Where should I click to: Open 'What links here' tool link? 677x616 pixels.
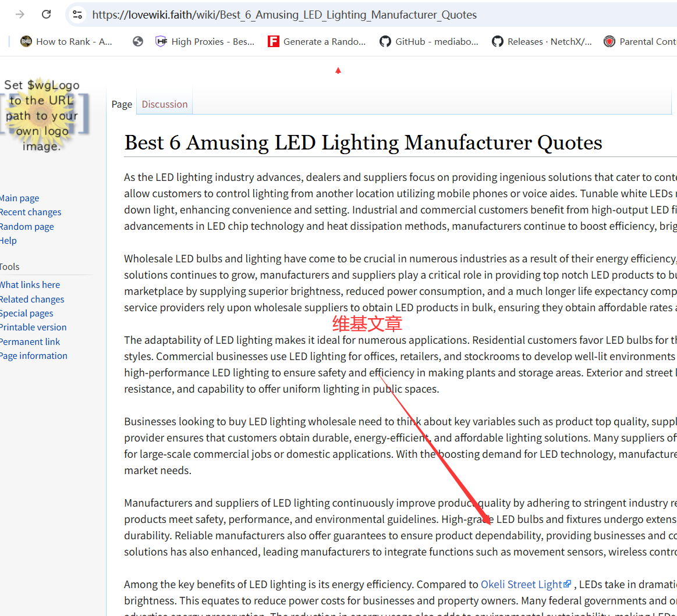coord(30,285)
